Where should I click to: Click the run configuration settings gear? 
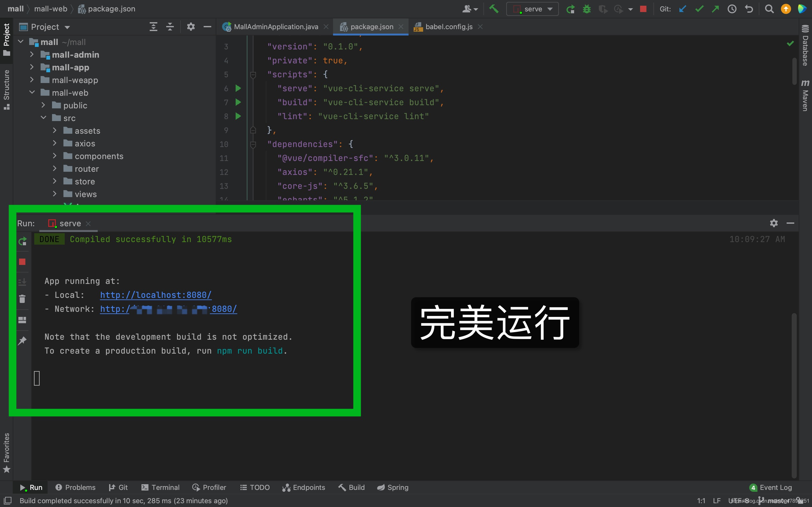click(x=773, y=223)
